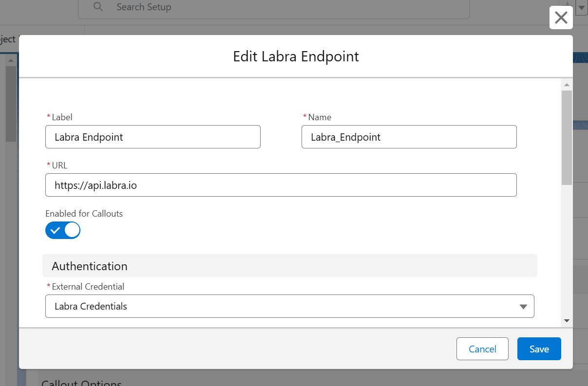The image size is (588, 386).
Task: Click the Authentication section header
Action: (290, 266)
